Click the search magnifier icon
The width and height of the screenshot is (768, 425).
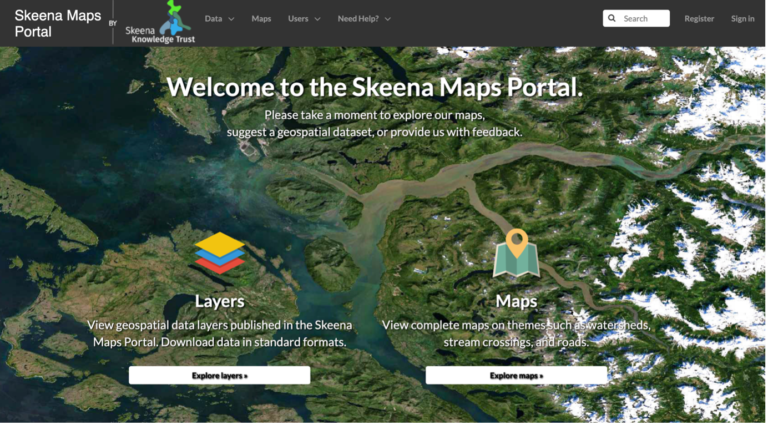pyautogui.click(x=612, y=19)
